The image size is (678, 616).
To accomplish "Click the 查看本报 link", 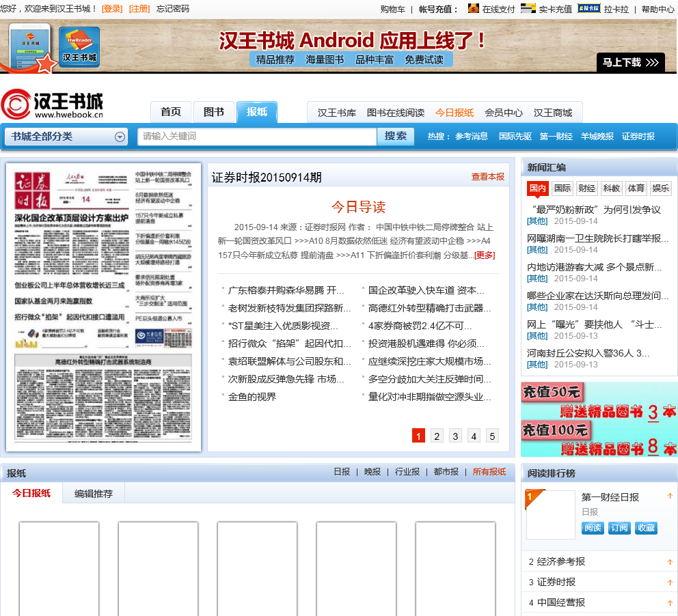I will [x=488, y=177].
